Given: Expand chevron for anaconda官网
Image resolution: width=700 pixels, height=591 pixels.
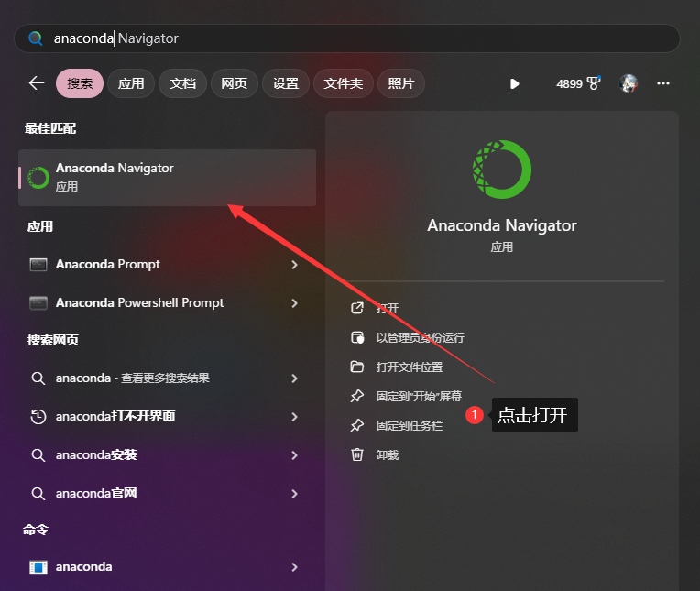Looking at the screenshot, I should point(294,494).
